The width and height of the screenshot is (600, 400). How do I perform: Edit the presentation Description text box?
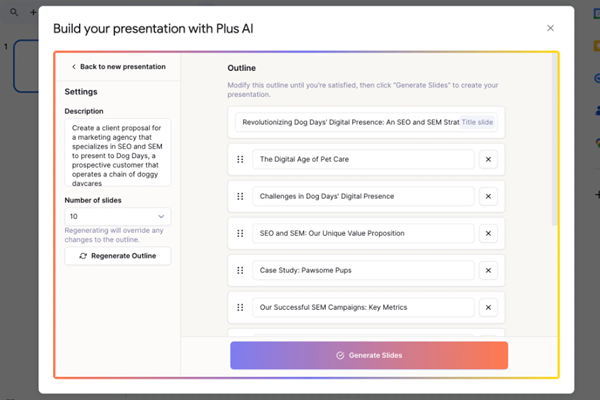pos(117,152)
